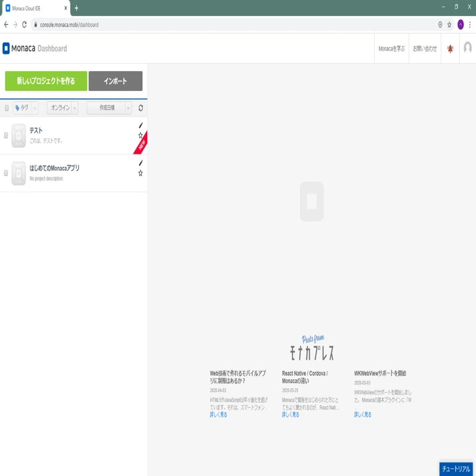Image resolution: width=476 pixels, height=476 pixels.
Task: Click the date 2020-04-03
Action: tap(218, 391)
